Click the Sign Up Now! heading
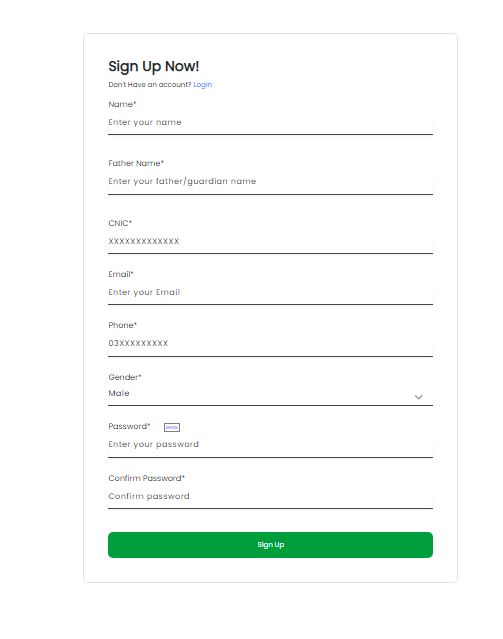The image size is (503, 639). [154, 66]
